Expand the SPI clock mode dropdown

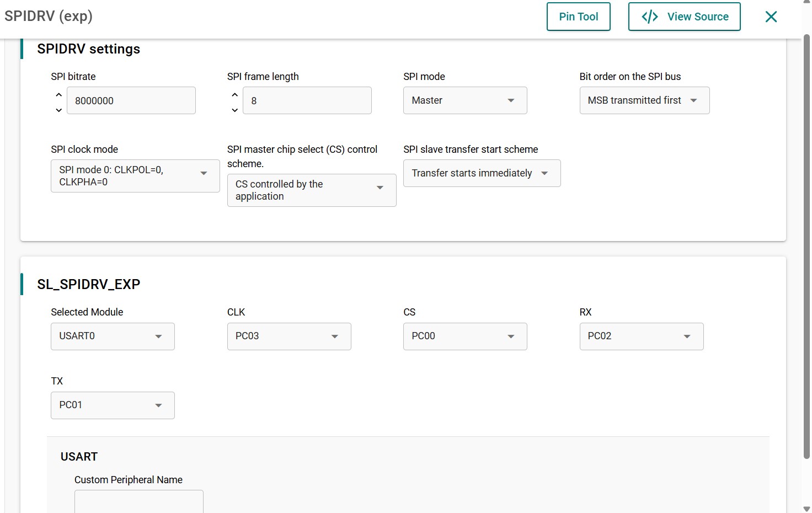[135, 176]
